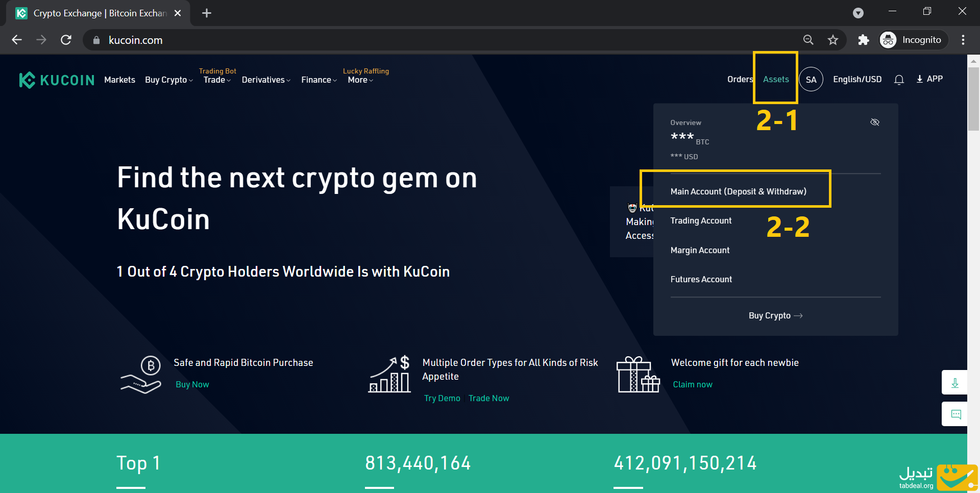Viewport: 980px width, 493px height.
Task: Click the Overview label in assets panel
Action: (685, 123)
